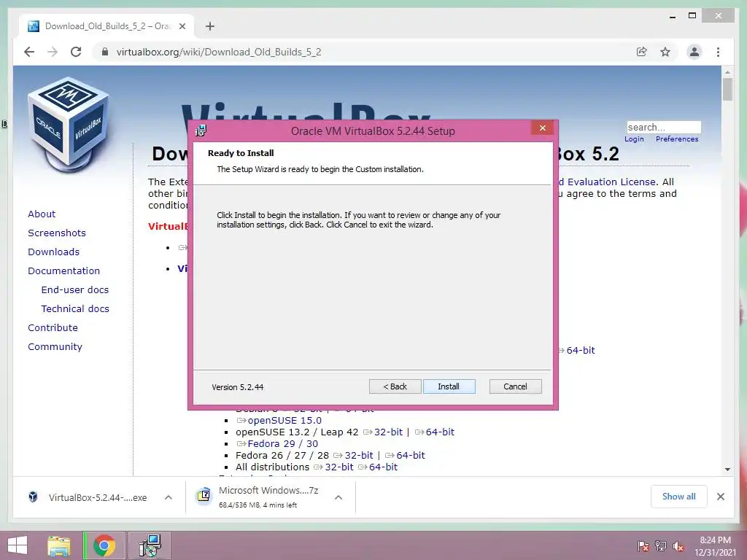The width and height of the screenshot is (747, 560).
Task: Click the 7z file icon in downloads bar
Action: pos(204,496)
